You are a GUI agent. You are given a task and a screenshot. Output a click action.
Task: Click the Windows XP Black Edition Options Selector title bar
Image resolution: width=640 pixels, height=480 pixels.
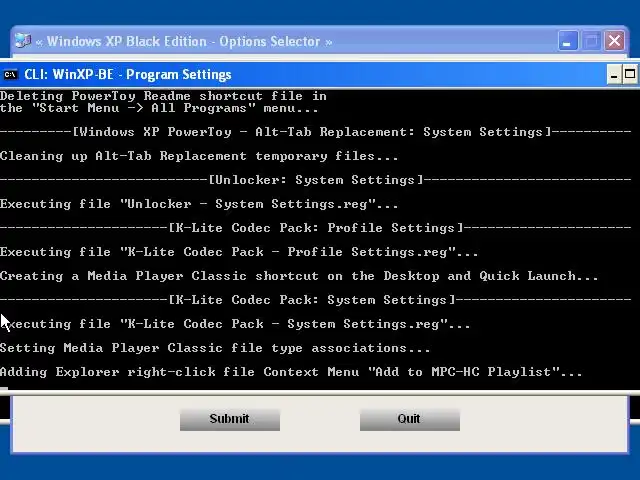pos(286,41)
